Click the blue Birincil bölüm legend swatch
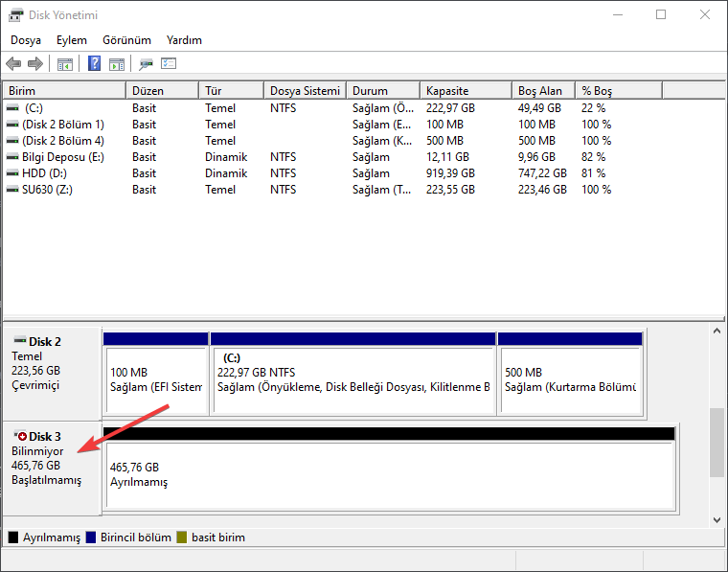 tap(91, 538)
